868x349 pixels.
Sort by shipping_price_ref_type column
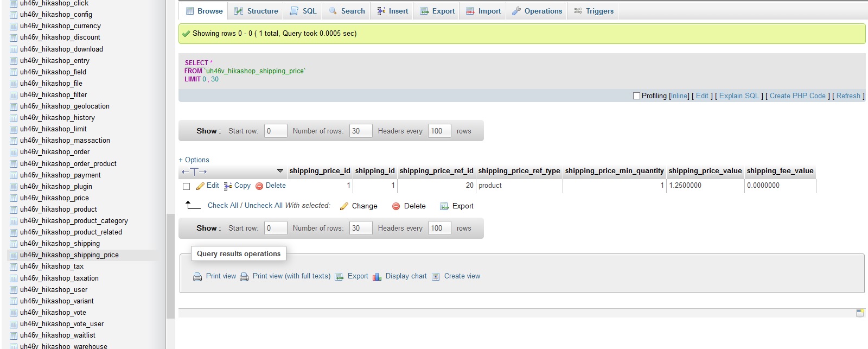519,171
